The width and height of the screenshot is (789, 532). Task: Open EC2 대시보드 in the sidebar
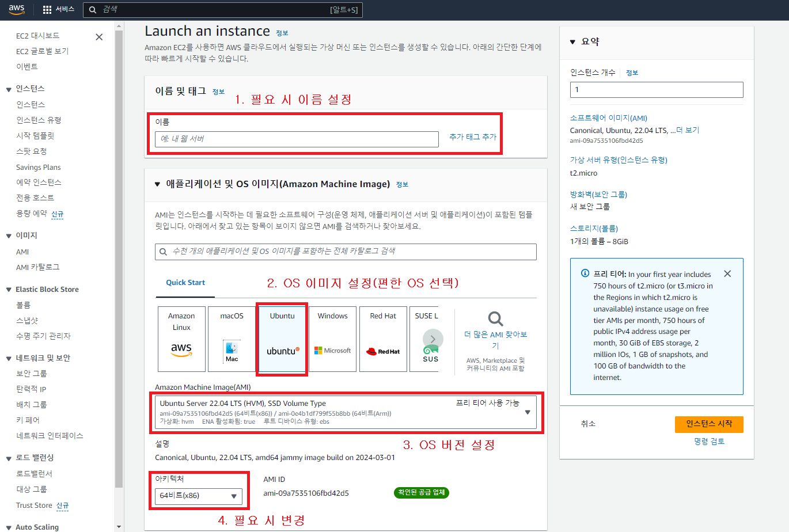click(37, 36)
